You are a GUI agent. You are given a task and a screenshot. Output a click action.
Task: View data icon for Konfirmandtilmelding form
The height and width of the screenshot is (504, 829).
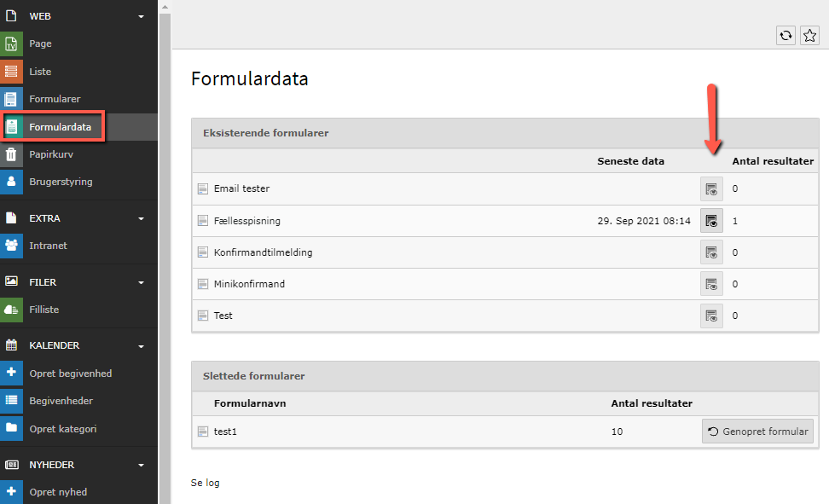(711, 252)
